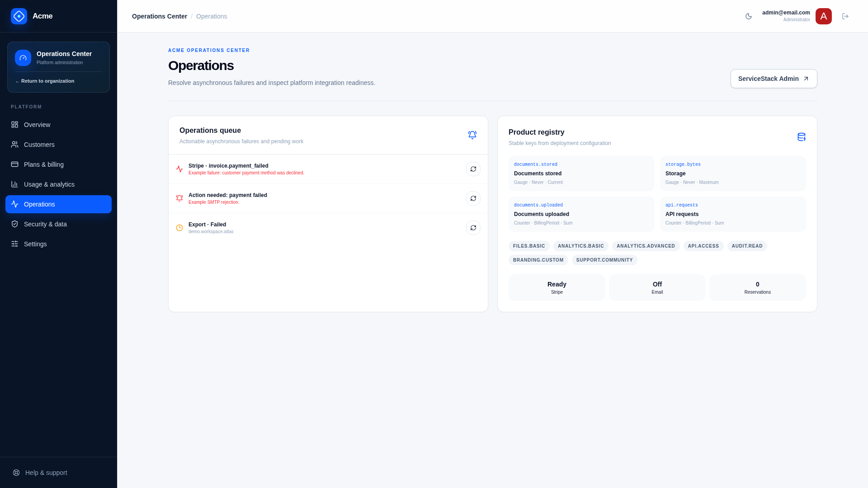Open Usage & analytics
Screen dimensions: 868x488
(x=58, y=184)
